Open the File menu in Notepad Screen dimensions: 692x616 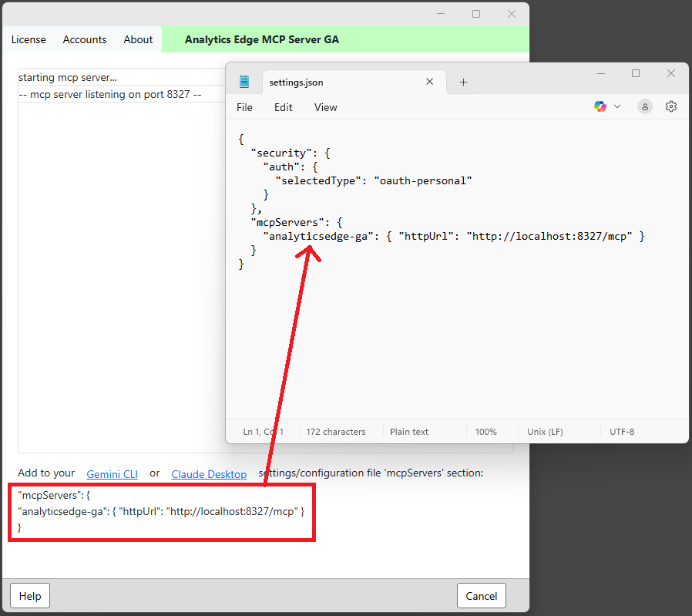pyautogui.click(x=244, y=107)
